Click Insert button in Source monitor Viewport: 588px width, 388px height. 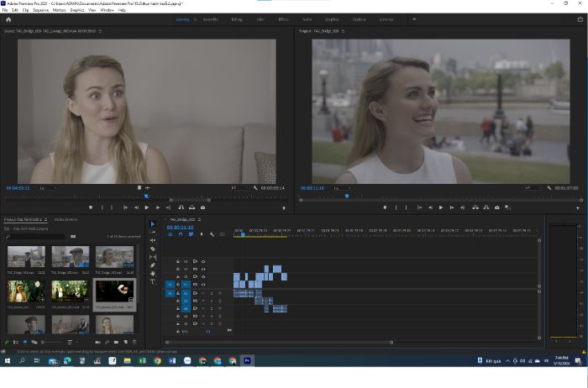click(x=181, y=207)
